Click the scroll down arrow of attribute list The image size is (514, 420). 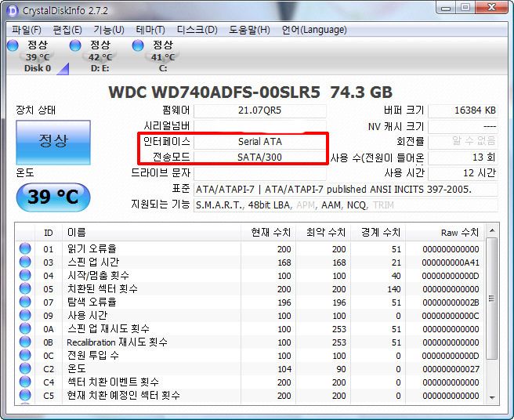click(492, 398)
